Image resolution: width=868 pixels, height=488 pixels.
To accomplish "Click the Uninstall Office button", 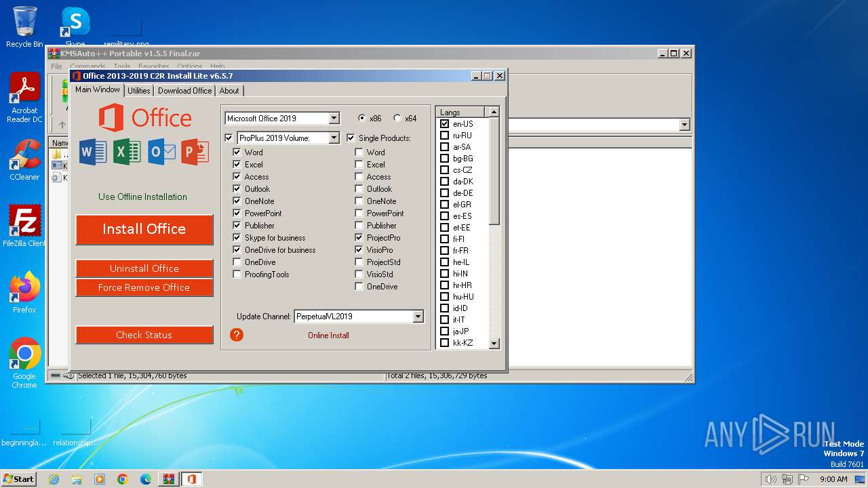I will 144,268.
